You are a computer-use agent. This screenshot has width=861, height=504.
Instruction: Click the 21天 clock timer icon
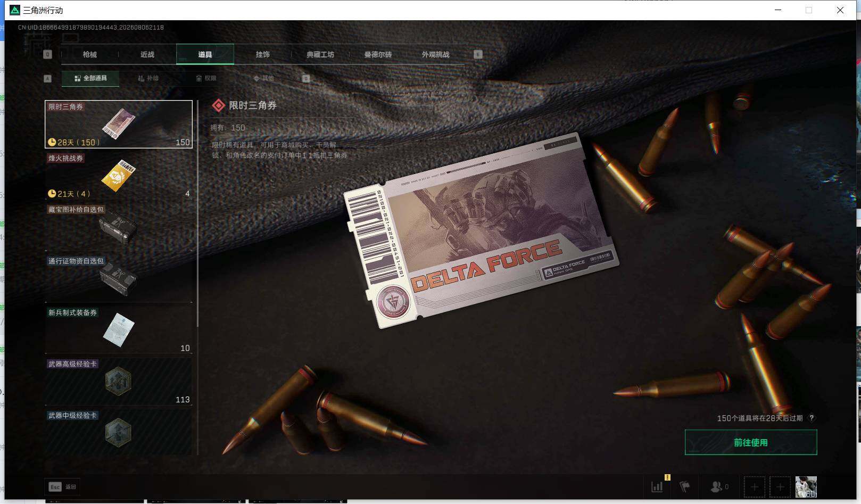point(52,194)
